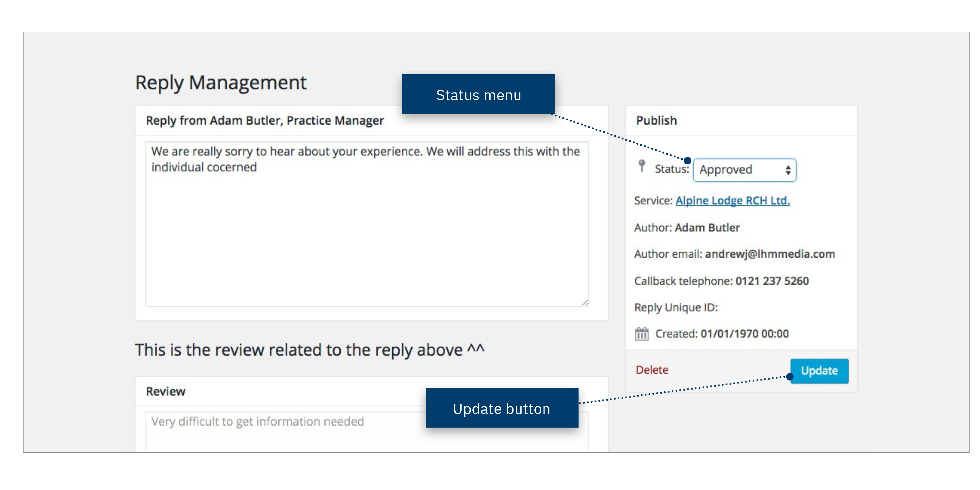Click the Review panel header
Image resolution: width=980 pixels, height=490 pixels.
(x=166, y=391)
